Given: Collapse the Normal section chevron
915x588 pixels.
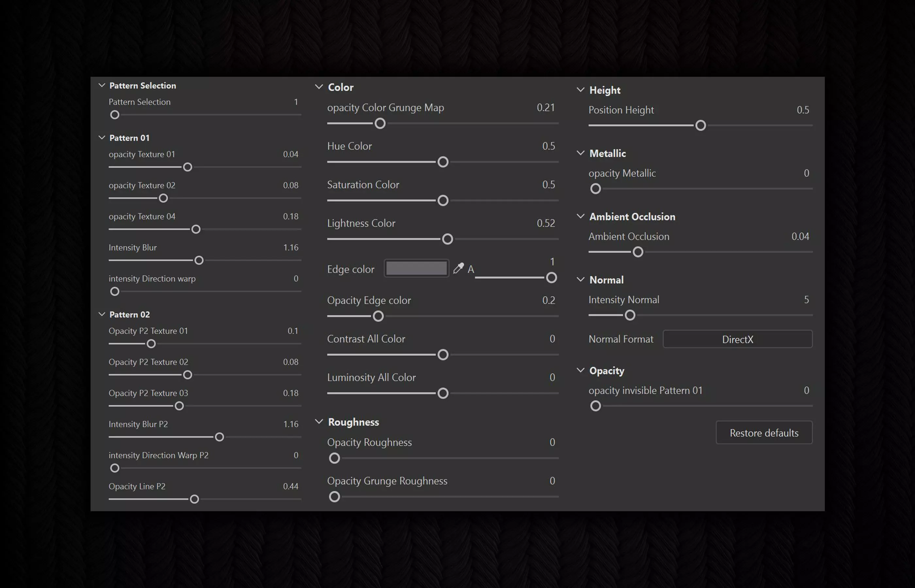Looking at the screenshot, I should 580,280.
